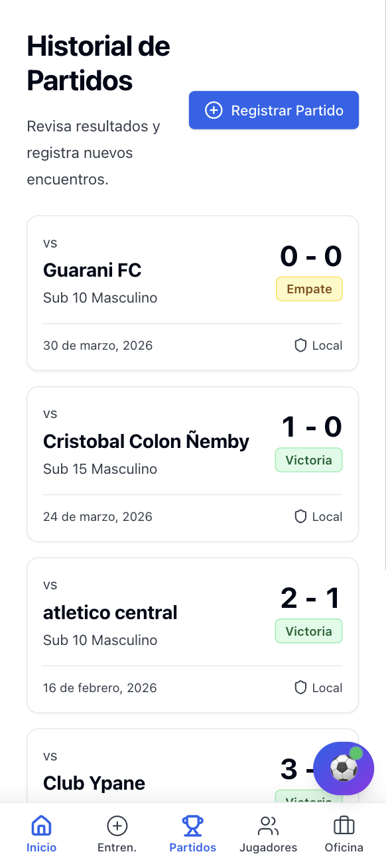The image size is (386, 868).
Task: Tap the Victoria badge for Cristobal Colon Ñemby
Action: point(308,459)
